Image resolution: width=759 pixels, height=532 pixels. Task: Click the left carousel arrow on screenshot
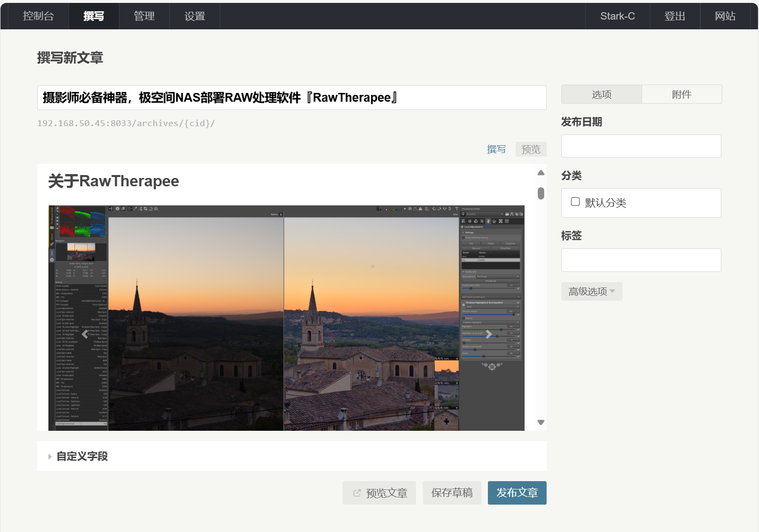[x=85, y=334]
